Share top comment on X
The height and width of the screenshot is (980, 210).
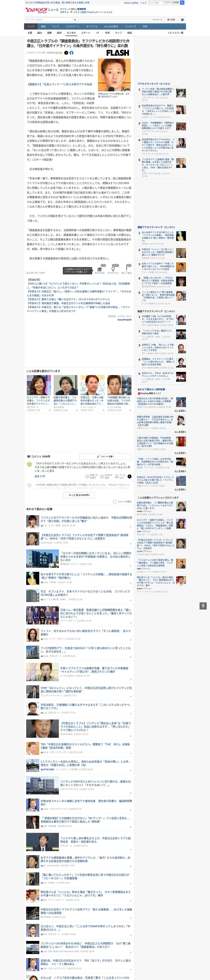(x=130, y=476)
